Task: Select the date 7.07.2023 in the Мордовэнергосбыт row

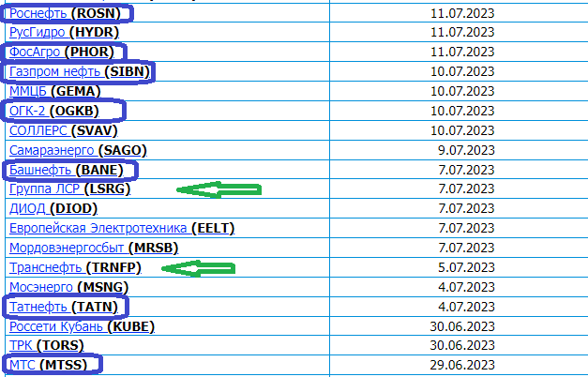Action: 466,248
